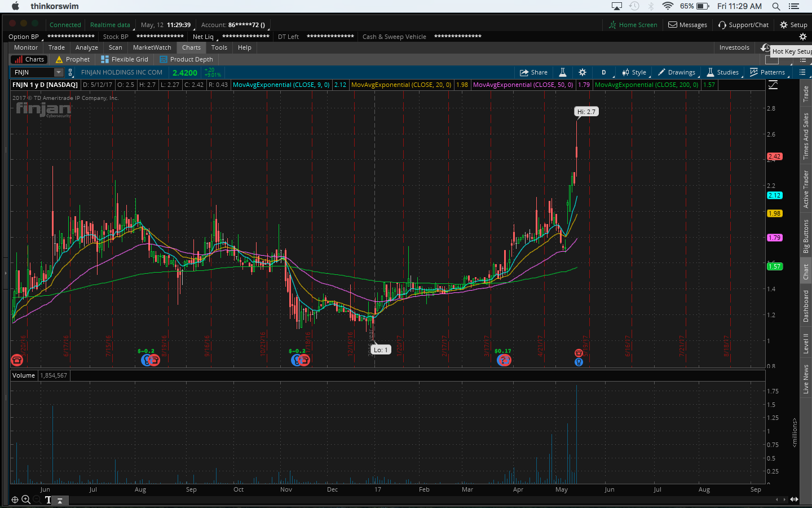Click the symbol link clipboard icon
This screenshot has width=812, height=508.
click(x=70, y=72)
